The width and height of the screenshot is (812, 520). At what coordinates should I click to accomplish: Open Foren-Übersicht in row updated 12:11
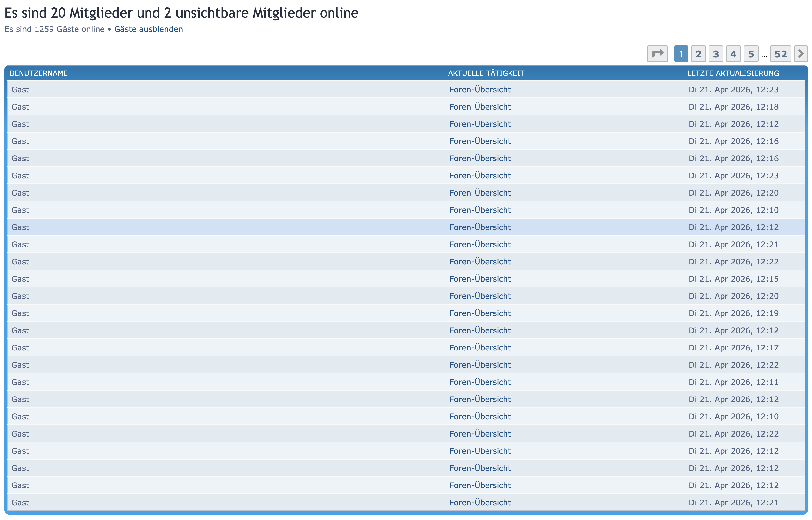point(480,382)
